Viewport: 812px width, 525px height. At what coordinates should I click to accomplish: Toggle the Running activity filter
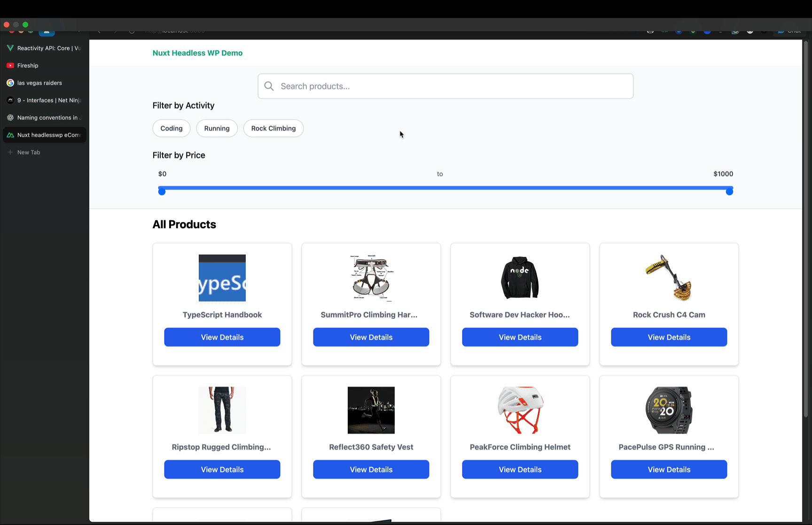[x=217, y=128]
